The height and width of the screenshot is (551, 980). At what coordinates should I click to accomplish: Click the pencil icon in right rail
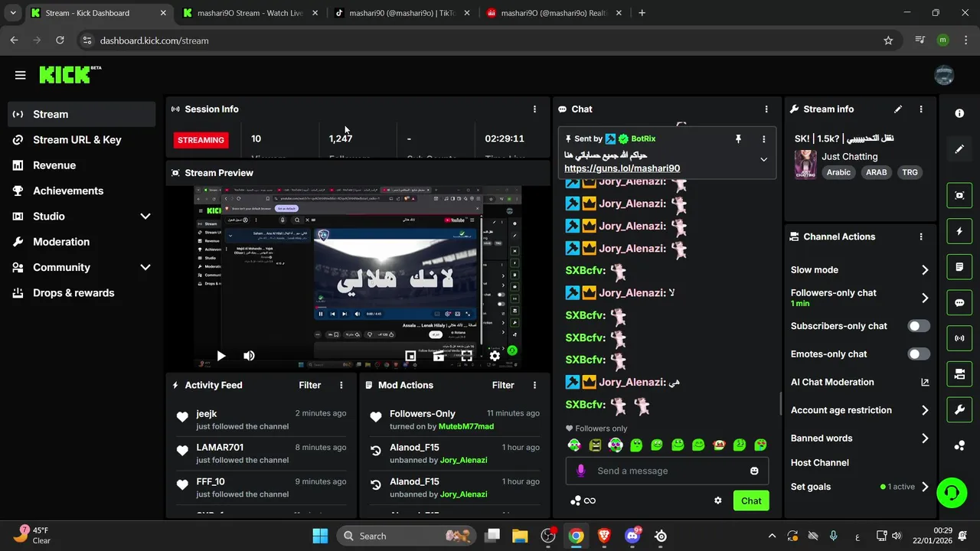click(x=959, y=149)
